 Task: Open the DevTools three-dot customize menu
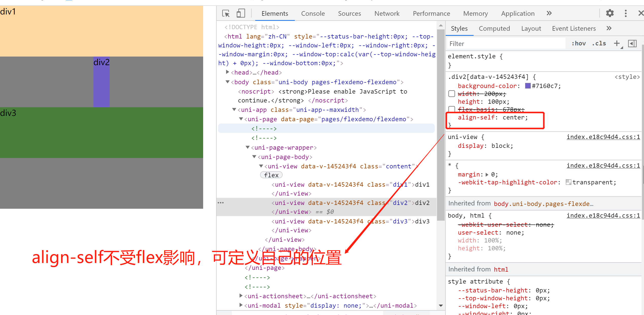(x=626, y=13)
